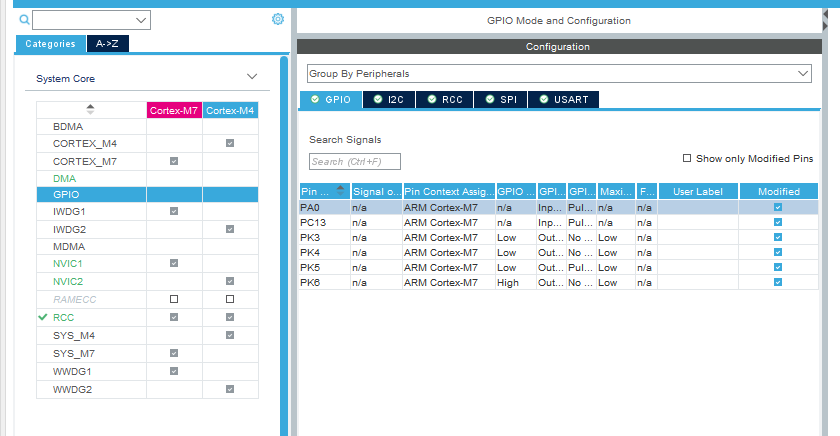Click the green checkmark beside RCC
Image resolution: width=840 pixels, height=436 pixels.
[43, 317]
